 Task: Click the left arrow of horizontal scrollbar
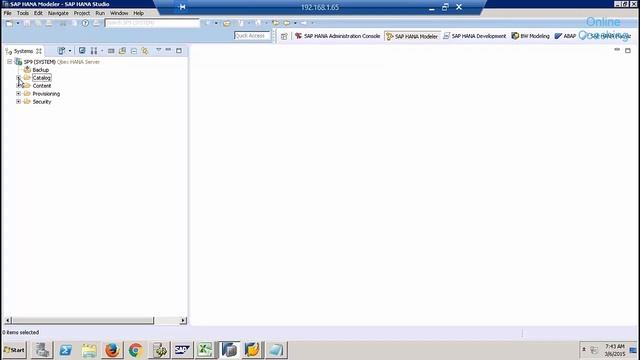7,320
